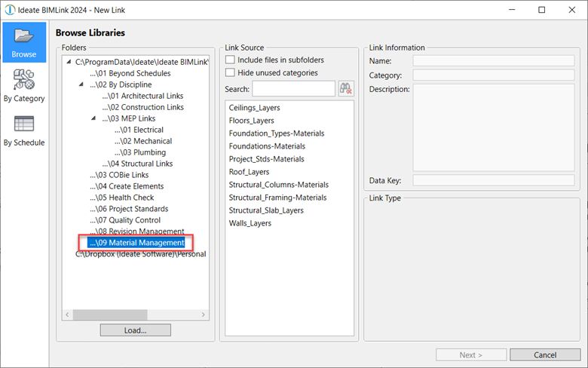Enable Include files in subfolders

(230, 60)
